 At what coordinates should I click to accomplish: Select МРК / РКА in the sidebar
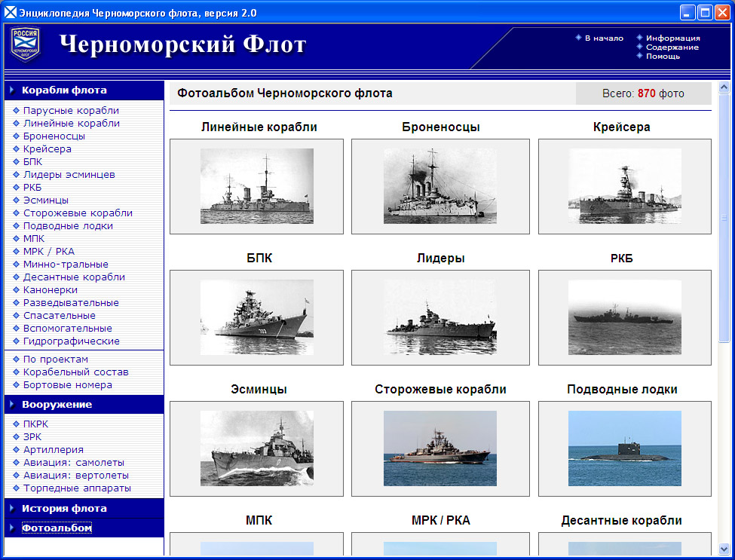(x=49, y=252)
